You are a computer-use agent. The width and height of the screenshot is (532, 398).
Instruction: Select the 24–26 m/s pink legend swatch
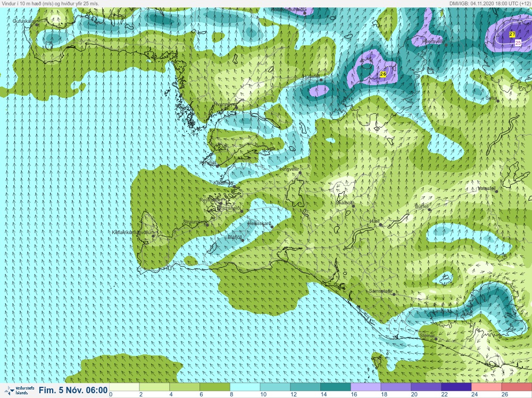click(487, 387)
